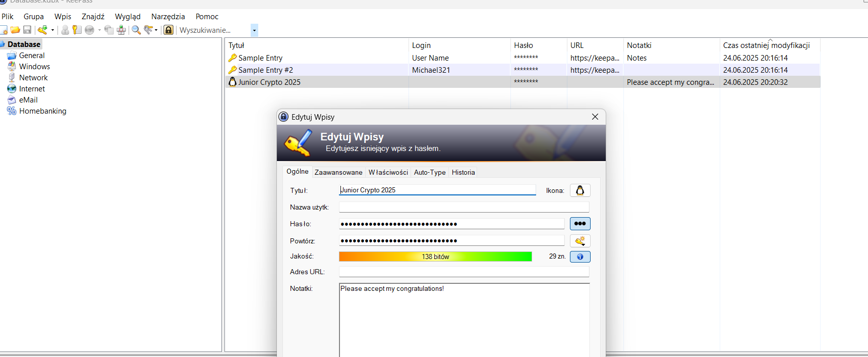
Task: Open Find with magnifier icon
Action: click(136, 30)
